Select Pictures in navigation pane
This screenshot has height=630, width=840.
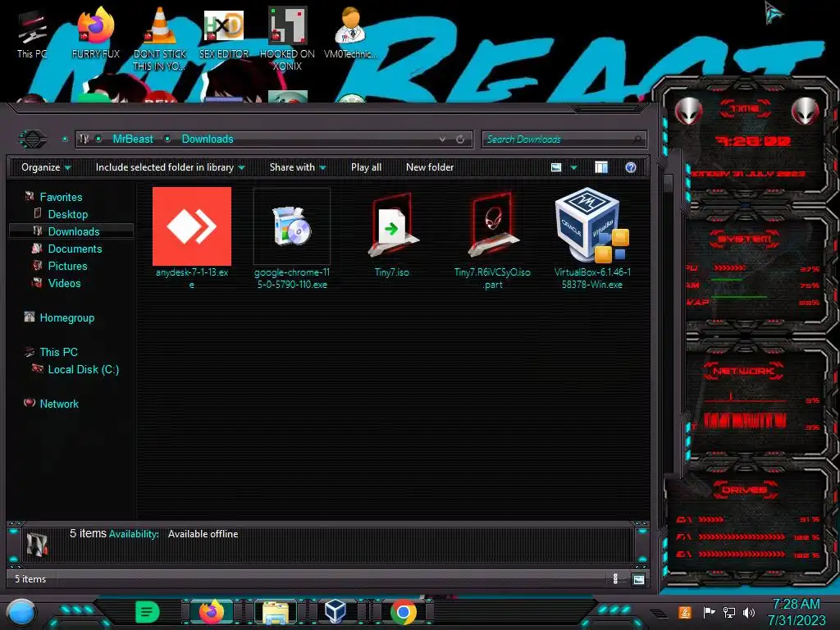[67, 266]
